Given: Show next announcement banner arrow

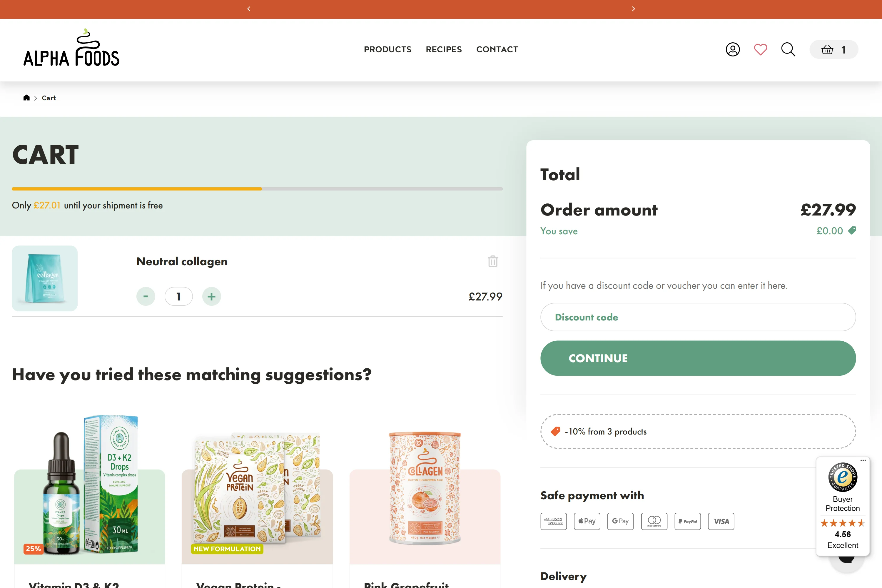Looking at the screenshot, I should point(633,9).
